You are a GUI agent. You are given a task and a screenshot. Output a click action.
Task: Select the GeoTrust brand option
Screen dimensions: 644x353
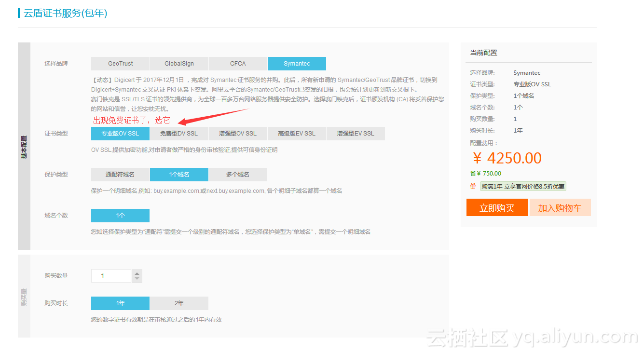[x=120, y=64]
